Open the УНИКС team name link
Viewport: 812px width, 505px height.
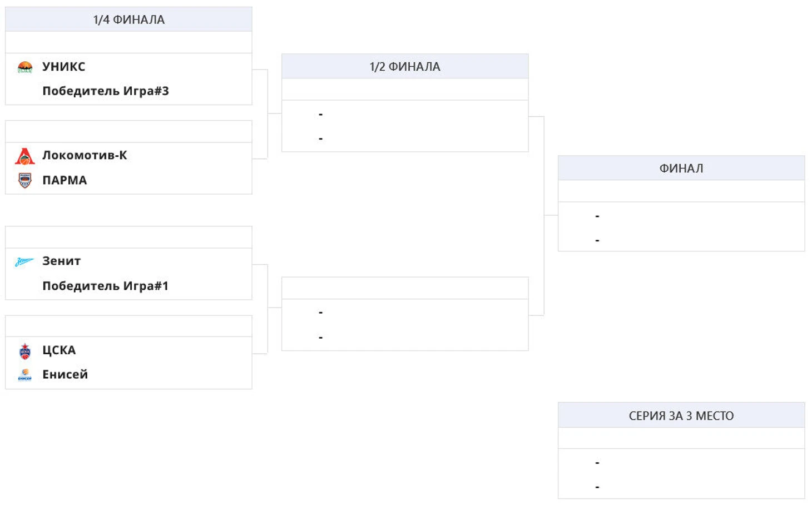pyautogui.click(x=64, y=67)
